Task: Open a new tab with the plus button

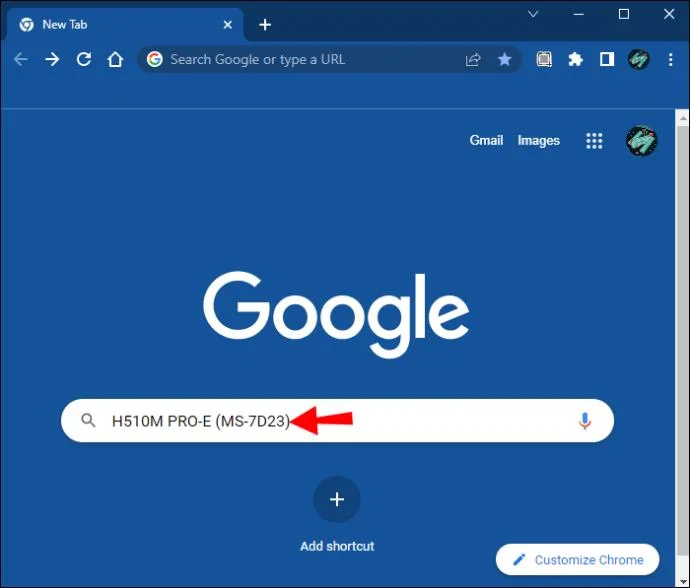Action: [265, 25]
